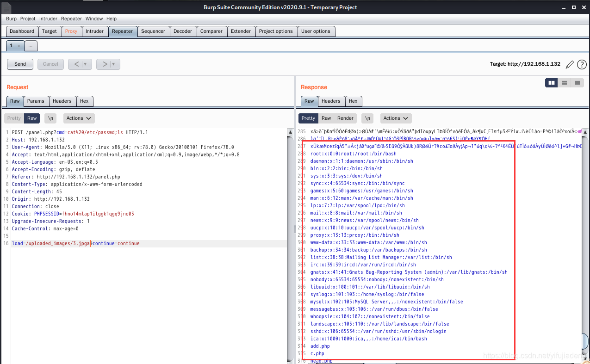Click the sshd:x:106:65534 response line

(379, 331)
